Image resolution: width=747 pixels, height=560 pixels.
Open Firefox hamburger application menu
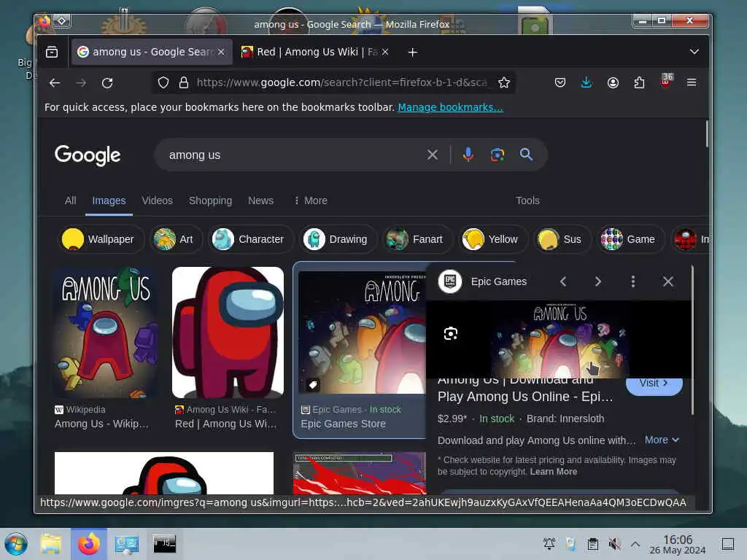(692, 83)
